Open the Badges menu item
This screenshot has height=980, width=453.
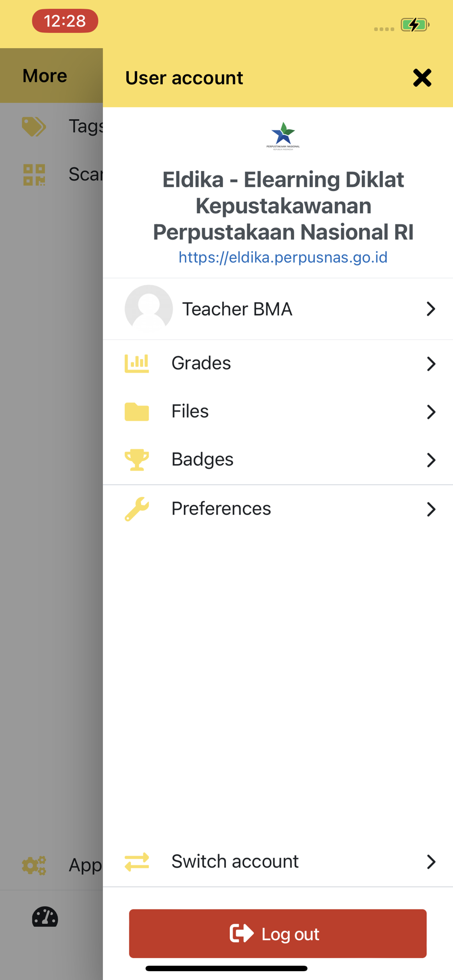pyautogui.click(x=202, y=460)
